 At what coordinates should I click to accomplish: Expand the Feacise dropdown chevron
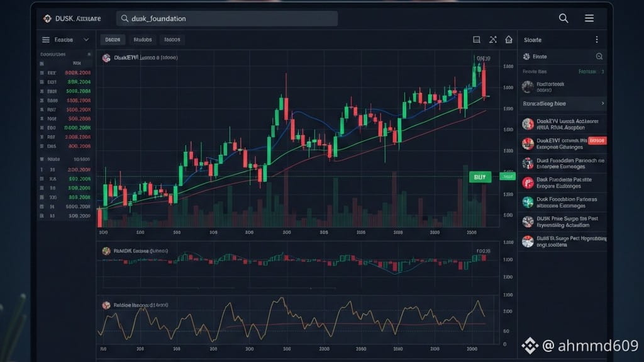coord(86,40)
